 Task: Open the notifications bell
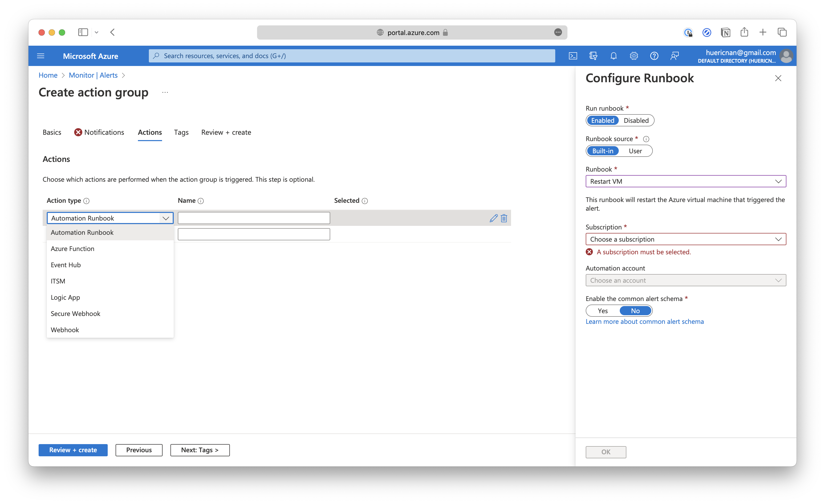(x=613, y=56)
